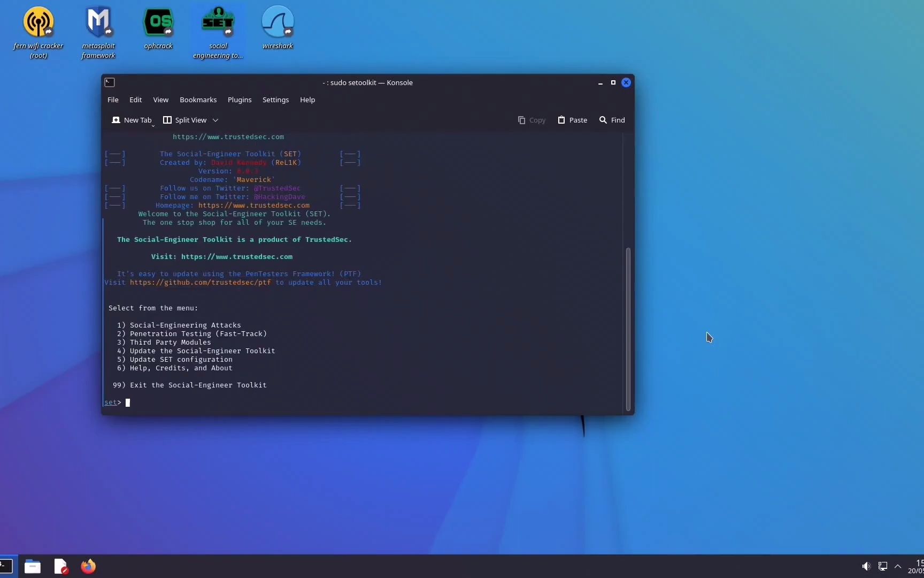924x578 pixels.
Task: Click the volume speaker icon in system tray
Action: pyautogui.click(x=867, y=566)
